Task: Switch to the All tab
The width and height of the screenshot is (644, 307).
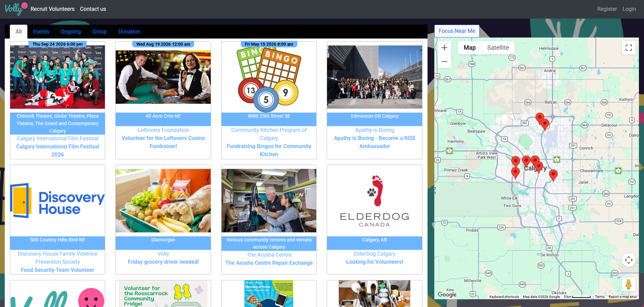Action: coord(19,31)
